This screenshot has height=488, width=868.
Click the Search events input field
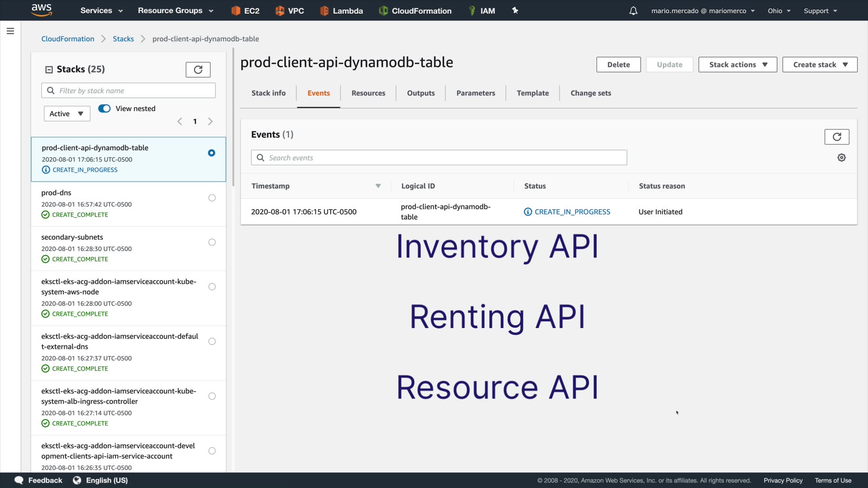(439, 158)
